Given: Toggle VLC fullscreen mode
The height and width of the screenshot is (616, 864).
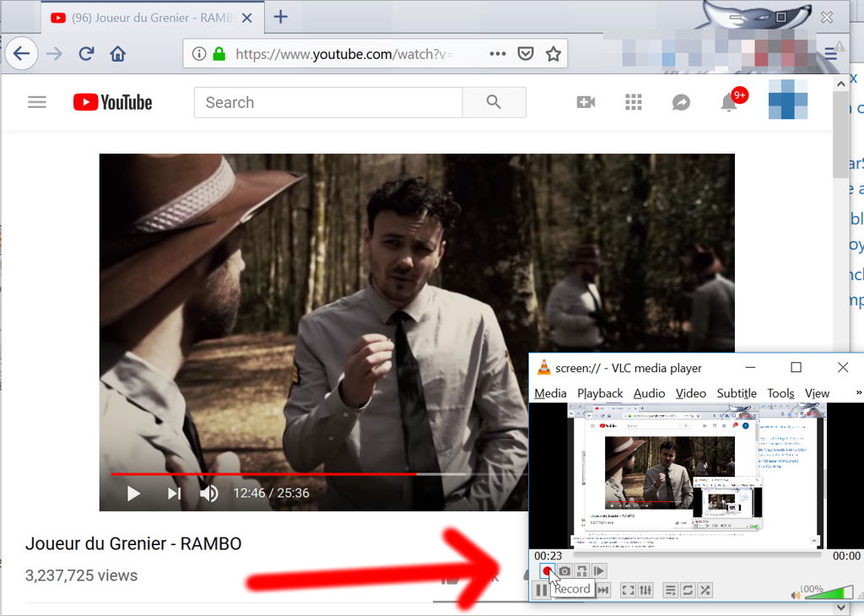Looking at the screenshot, I should tap(628, 591).
